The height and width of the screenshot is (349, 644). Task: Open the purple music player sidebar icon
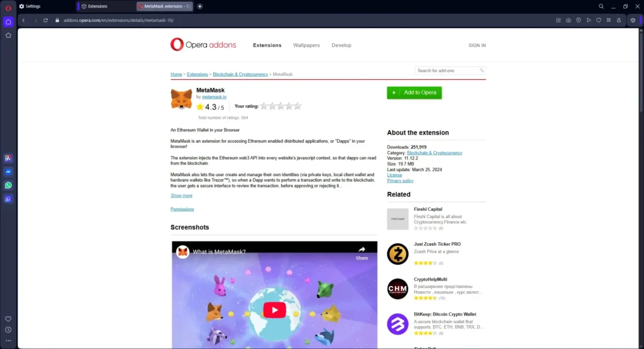point(8,199)
